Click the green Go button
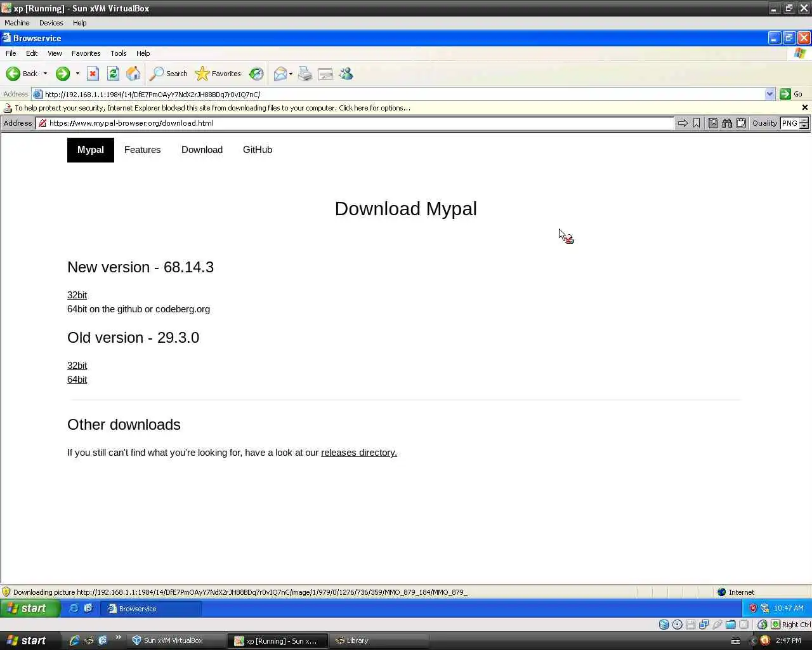The image size is (812, 650). [x=792, y=94]
